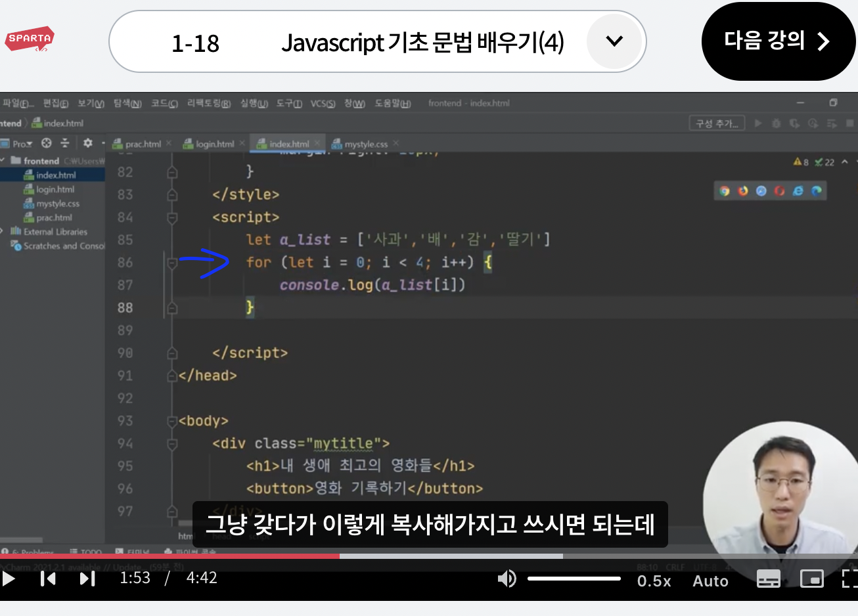This screenshot has width=858, height=616.
Task: Close the mystyle.css tab
Action: click(396, 143)
